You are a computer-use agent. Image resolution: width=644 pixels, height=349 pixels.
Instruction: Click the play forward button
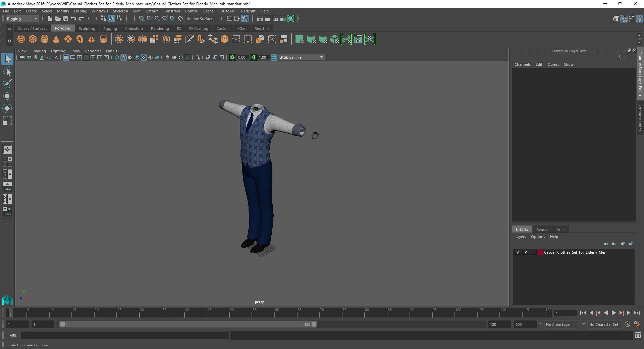click(x=613, y=313)
